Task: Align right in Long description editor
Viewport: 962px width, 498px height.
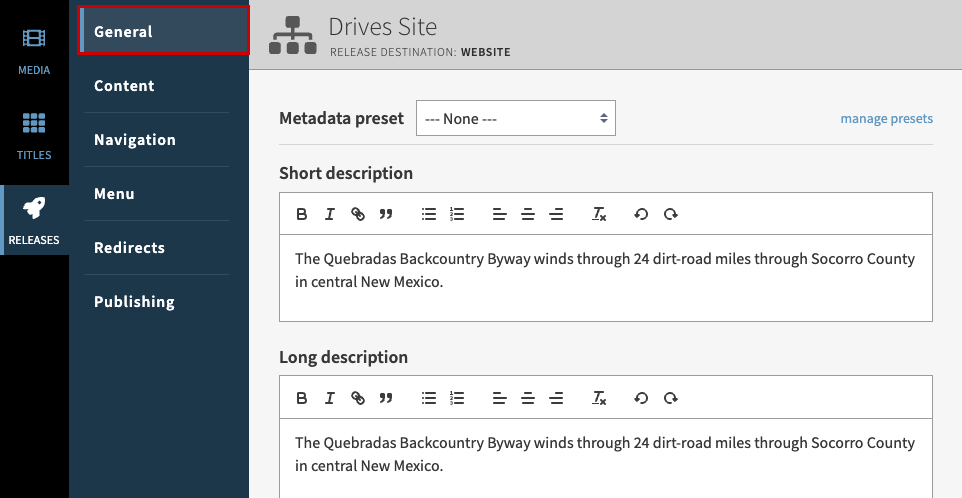Action: pyautogui.click(x=556, y=398)
